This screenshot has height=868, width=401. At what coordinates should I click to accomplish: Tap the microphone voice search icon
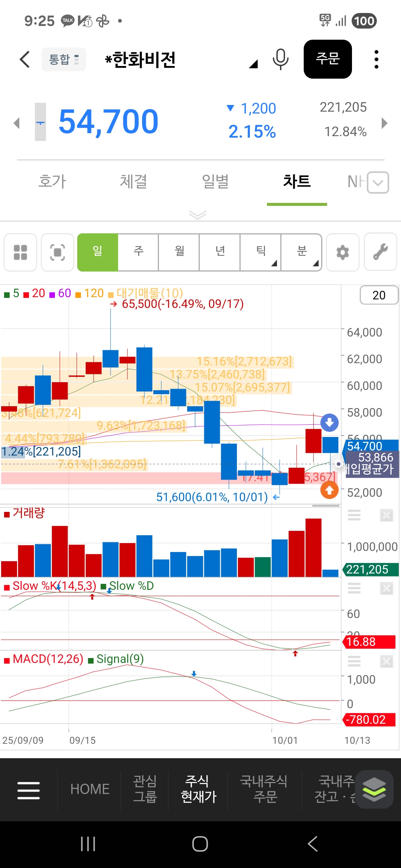(280, 59)
